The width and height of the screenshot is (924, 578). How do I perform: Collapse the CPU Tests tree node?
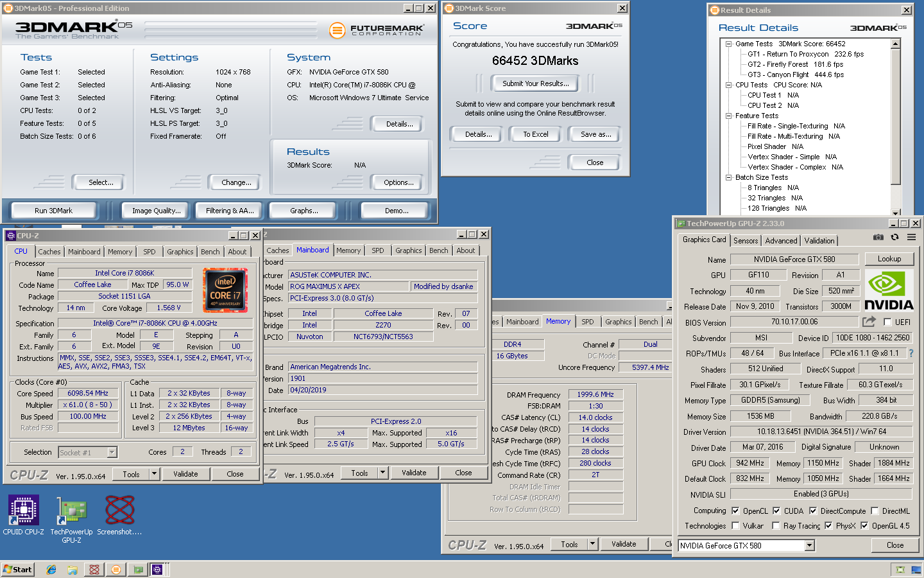pos(729,85)
